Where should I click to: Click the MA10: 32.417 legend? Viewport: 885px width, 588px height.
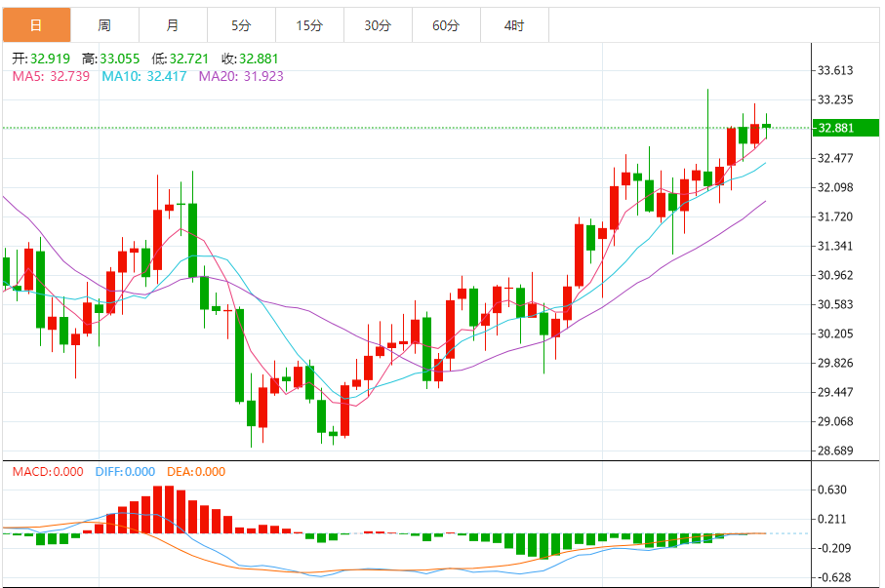coord(144,76)
